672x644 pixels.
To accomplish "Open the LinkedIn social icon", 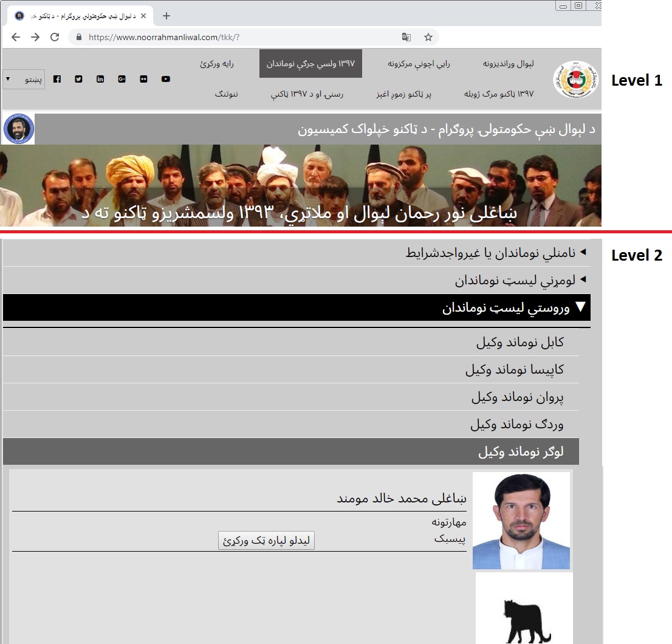I will pyautogui.click(x=100, y=79).
